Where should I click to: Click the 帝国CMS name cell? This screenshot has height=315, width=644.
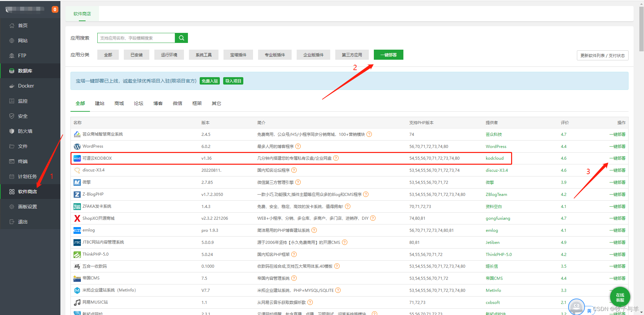pyautogui.click(x=91, y=278)
